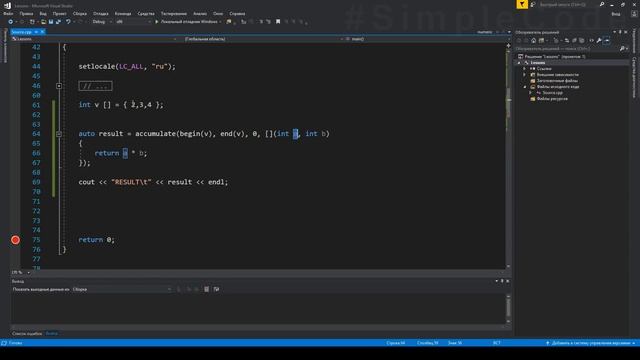Click the account avatar icon
The height and width of the screenshot is (360, 640).
pyautogui.click(x=634, y=14)
